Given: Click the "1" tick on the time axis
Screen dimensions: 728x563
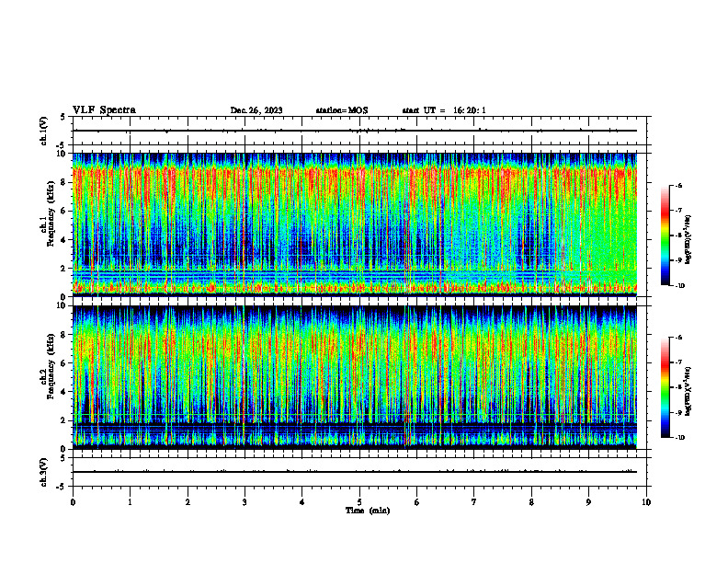Looking at the screenshot, I should (130, 502).
